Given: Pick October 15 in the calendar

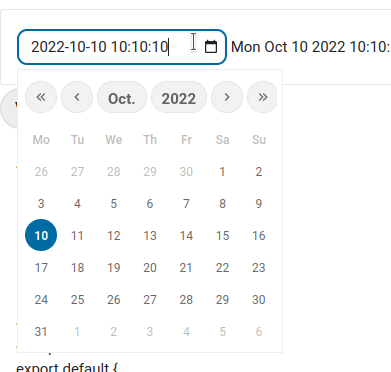Looking at the screenshot, I should [222, 236].
